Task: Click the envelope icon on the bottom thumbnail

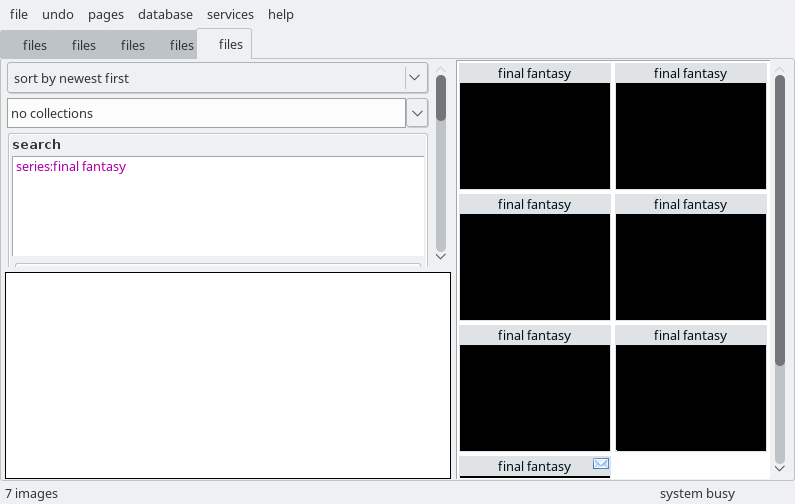Action: [601, 463]
